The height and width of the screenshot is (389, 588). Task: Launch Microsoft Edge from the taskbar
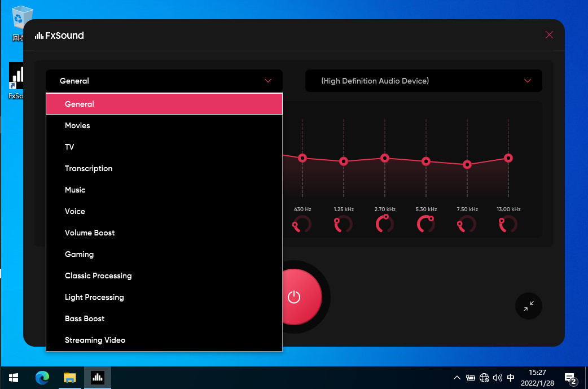(42, 378)
